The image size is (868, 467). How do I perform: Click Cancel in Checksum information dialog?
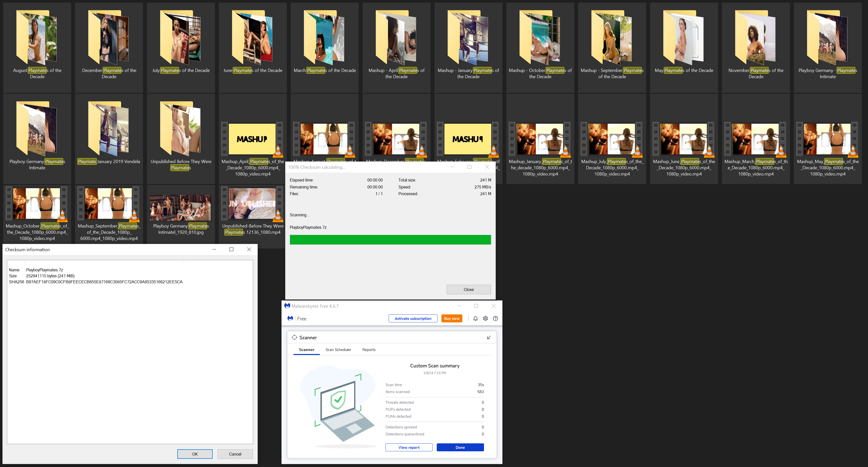(x=235, y=454)
